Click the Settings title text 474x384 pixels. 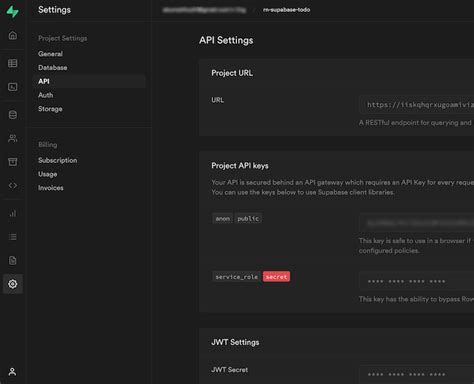pos(54,10)
